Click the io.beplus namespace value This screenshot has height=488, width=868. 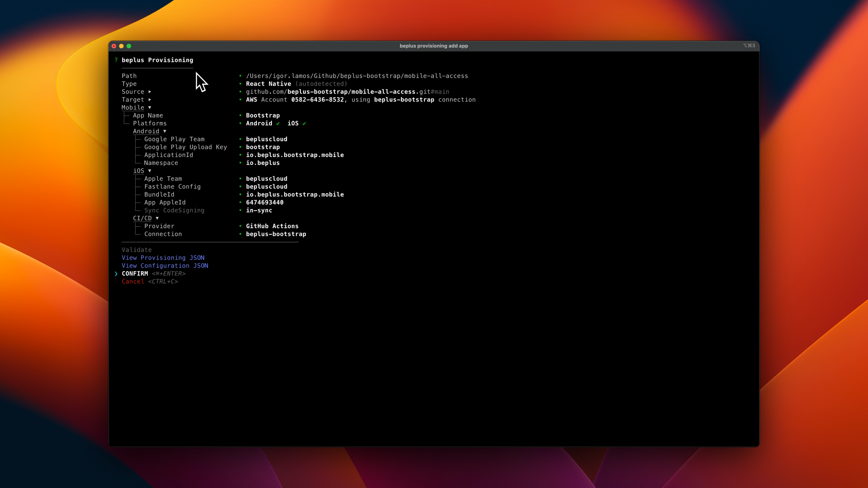[x=263, y=163]
